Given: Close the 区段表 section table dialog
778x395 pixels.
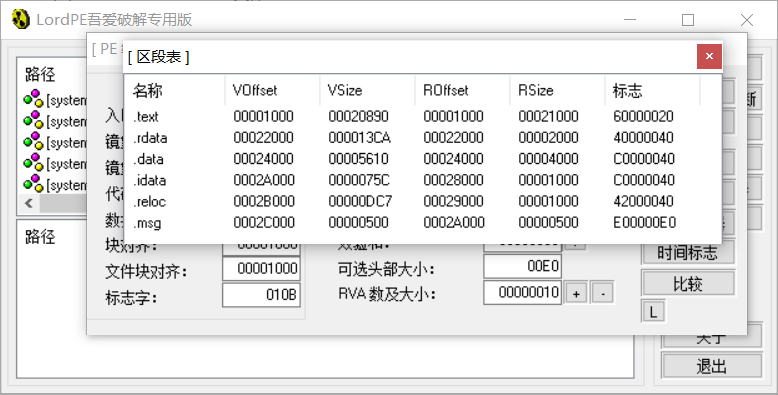Looking at the screenshot, I should (709, 56).
